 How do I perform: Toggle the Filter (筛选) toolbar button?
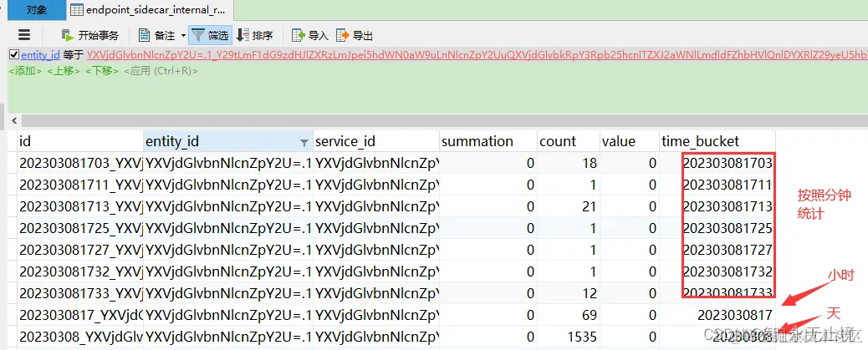(210, 35)
